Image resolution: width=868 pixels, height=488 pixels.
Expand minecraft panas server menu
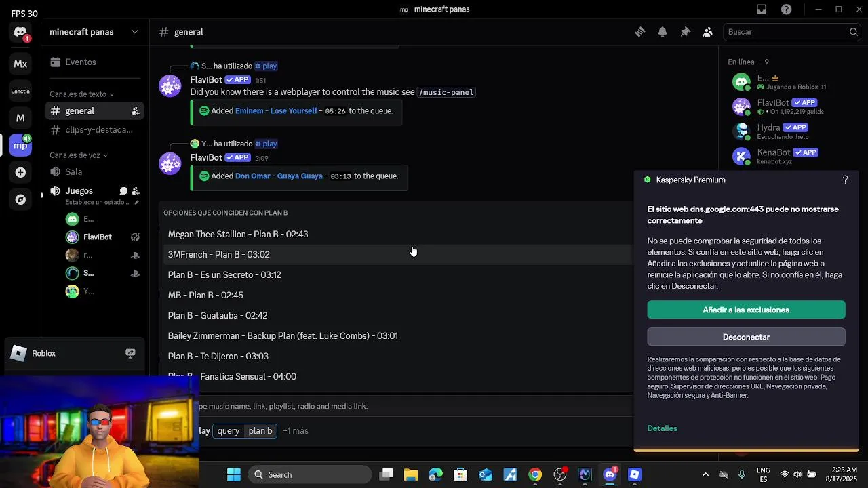click(x=94, y=32)
